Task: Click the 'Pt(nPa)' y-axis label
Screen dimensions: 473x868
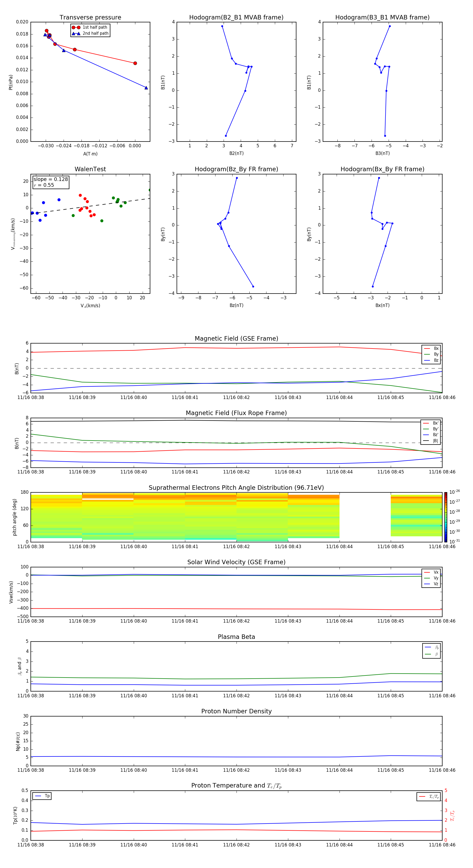Action: pyautogui.click(x=11, y=82)
